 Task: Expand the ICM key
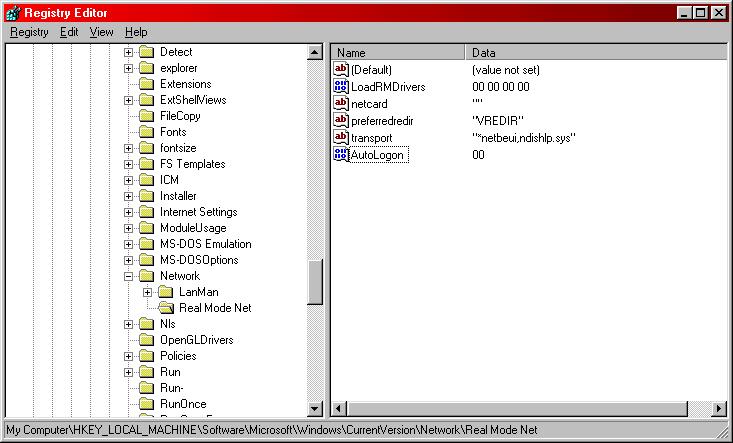[128, 180]
